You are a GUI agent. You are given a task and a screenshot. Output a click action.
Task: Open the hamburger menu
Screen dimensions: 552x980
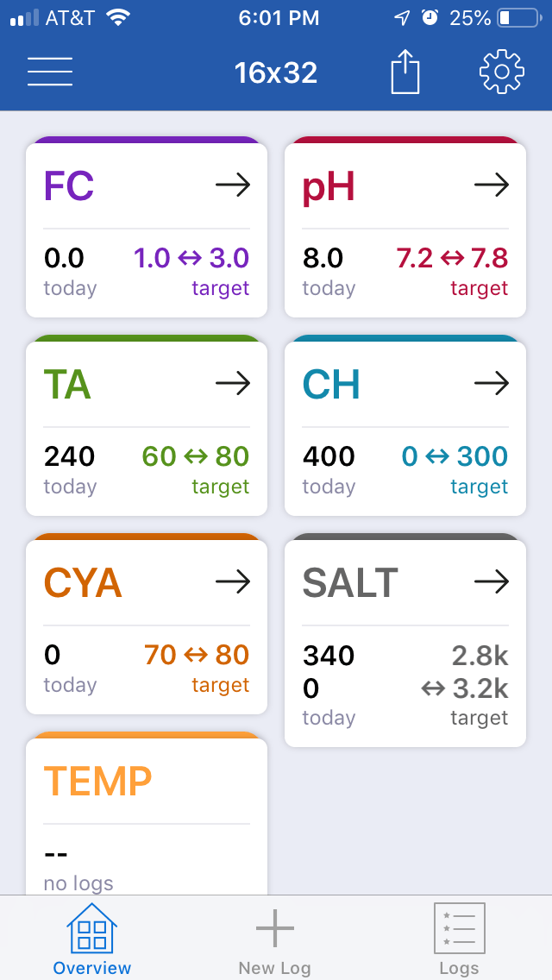point(50,72)
